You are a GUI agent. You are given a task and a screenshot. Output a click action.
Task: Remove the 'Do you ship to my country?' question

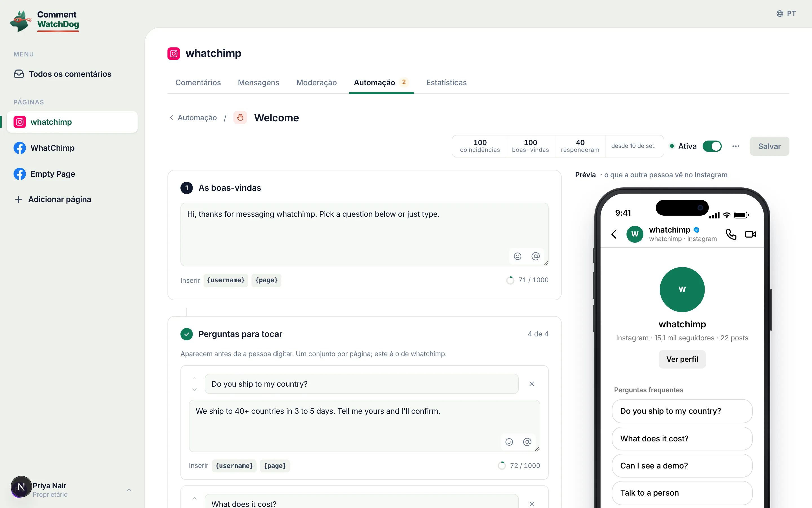point(532,384)
